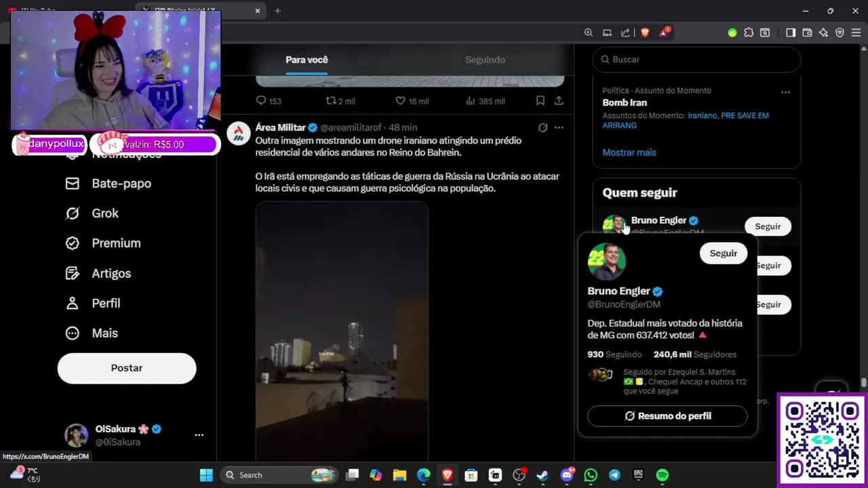Click the repost icon showing 2 mil
This screenshot has width=868, height=488.
click(x=340, y=101)
